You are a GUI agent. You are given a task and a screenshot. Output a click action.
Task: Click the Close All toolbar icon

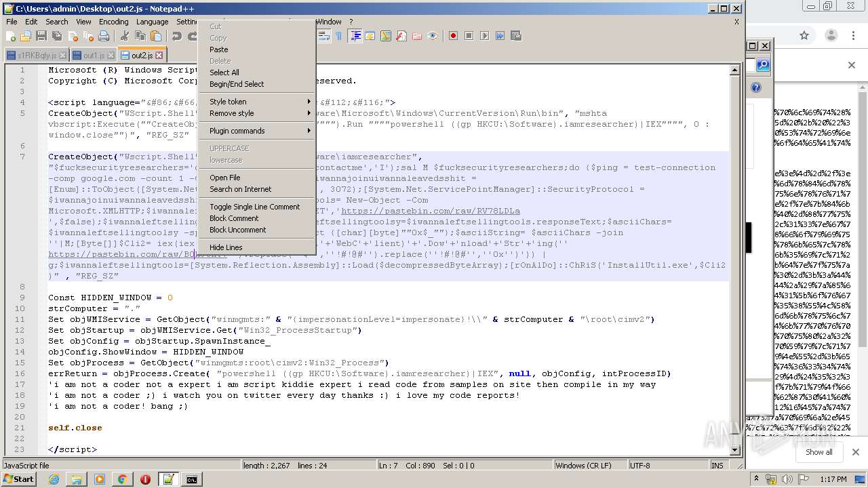tap(88, 36)
